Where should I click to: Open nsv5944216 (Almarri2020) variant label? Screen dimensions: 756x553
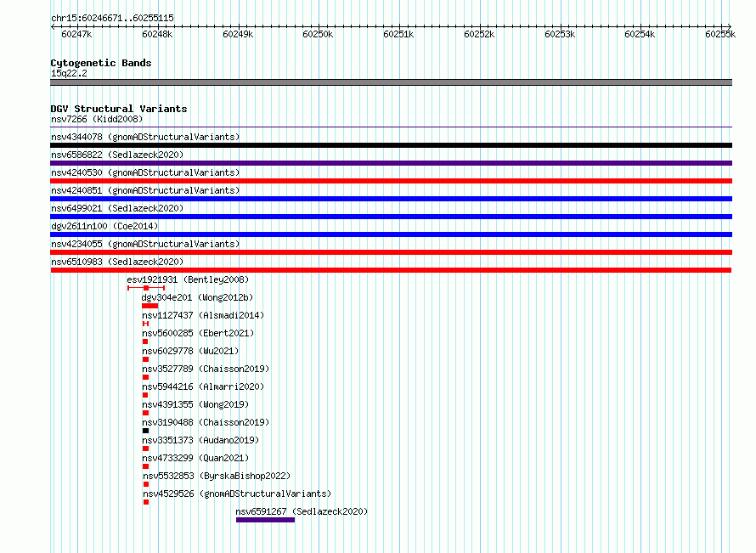(x=203, y=387)
